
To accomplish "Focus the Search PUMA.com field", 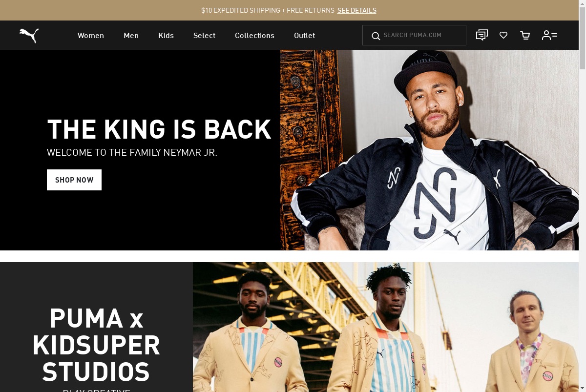I will 414,35.
